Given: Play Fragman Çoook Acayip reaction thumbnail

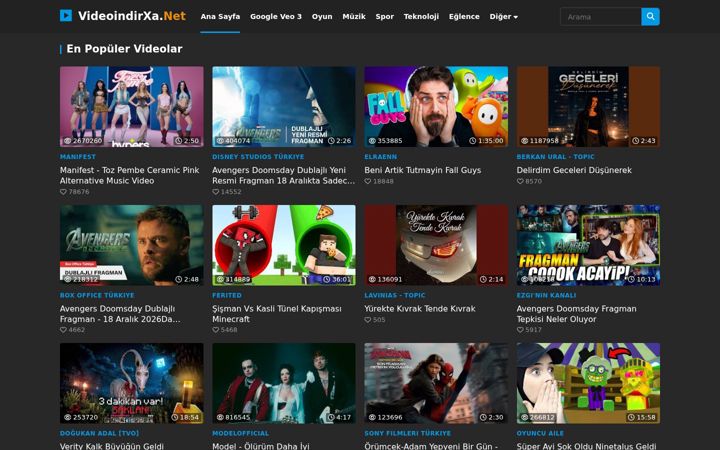Looking at the screenshot, I should pos(588,245).
